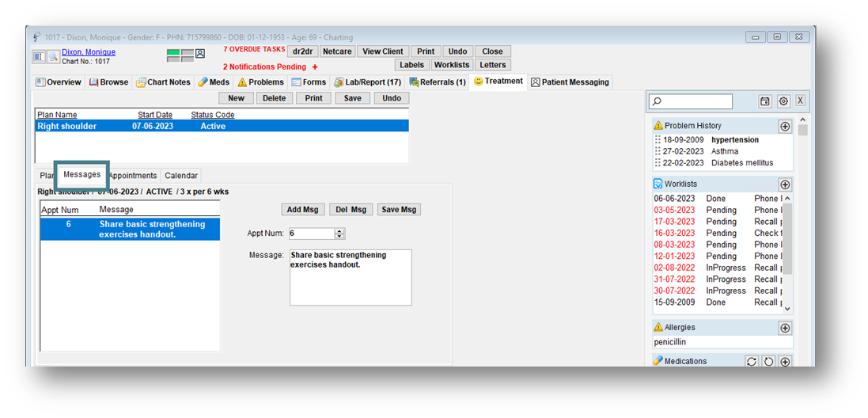The image size is (868, 418).
Task: Open Netcare
Action: pyautogui.click(x=337, y=51)
